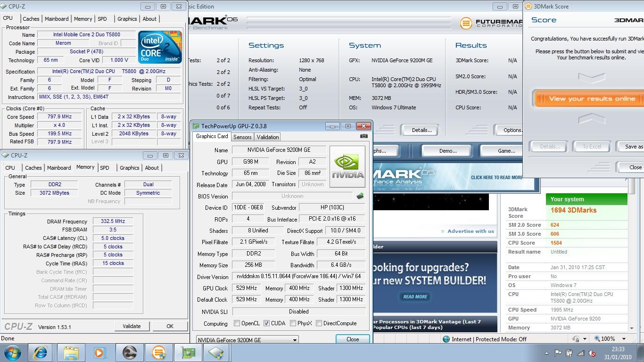
Task: Click the Internet zone globe in status bar
Action: [446, 339]
